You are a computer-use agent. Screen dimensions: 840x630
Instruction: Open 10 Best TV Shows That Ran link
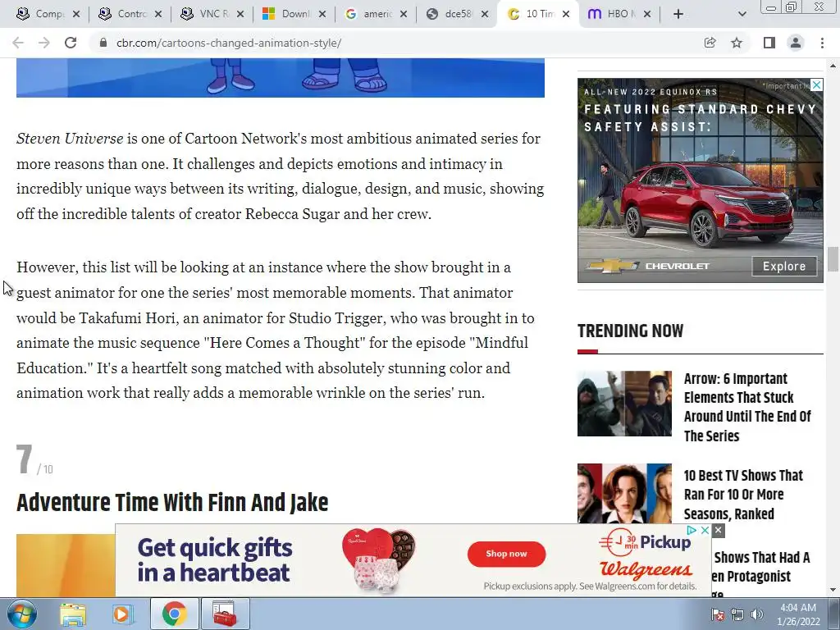pos(743,495)
